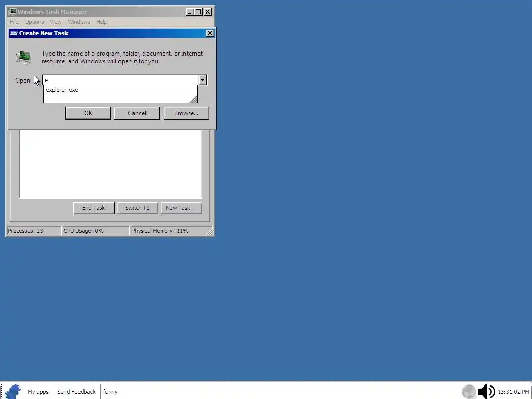This screenshot has width=532, height=399.
Task: Maximize the Windows Task Manager window
Action: tap(198, 12)
